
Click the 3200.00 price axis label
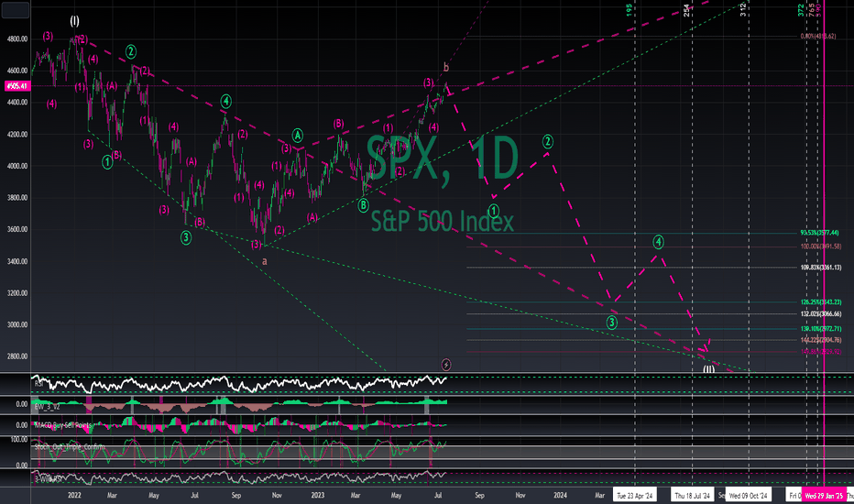click(17, 293)
